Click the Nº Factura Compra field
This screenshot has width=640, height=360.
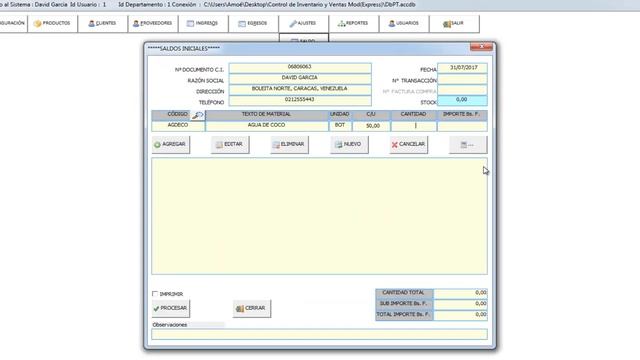click(462, 90)
